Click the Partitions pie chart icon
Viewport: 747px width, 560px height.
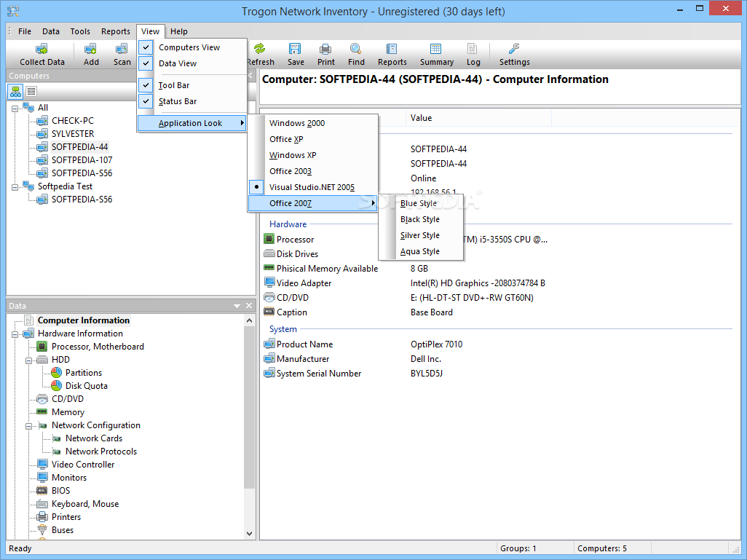[56, 372]
